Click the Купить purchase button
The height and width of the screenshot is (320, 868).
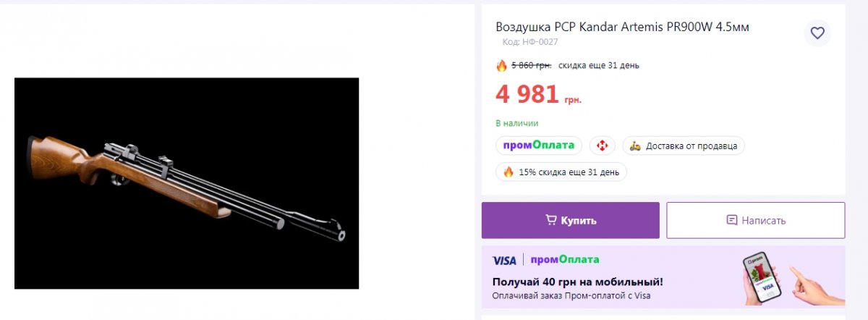(x=571, y=220)
